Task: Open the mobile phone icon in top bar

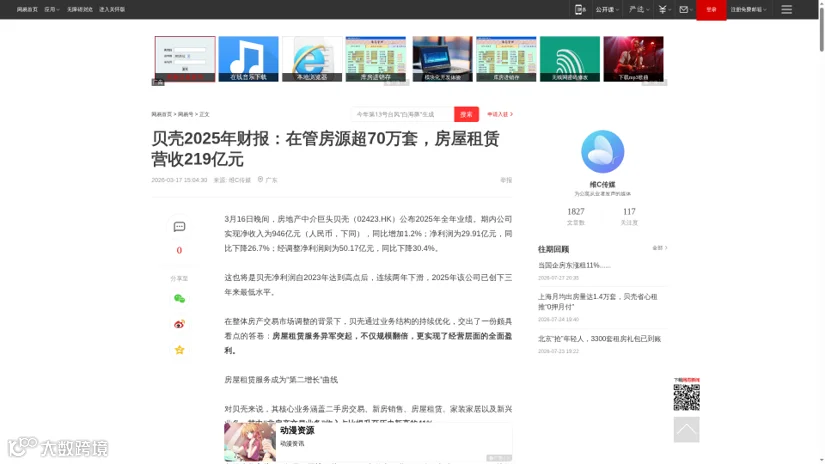Action: (580, 9)
